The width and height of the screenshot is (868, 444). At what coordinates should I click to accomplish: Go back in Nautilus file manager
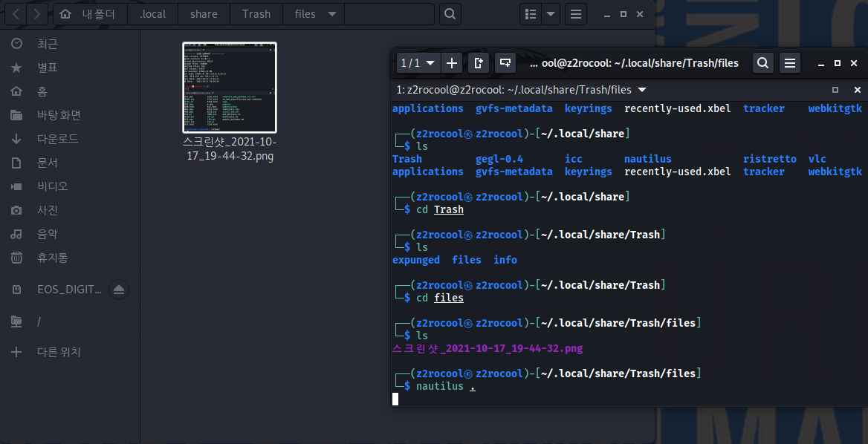[16, 14]
